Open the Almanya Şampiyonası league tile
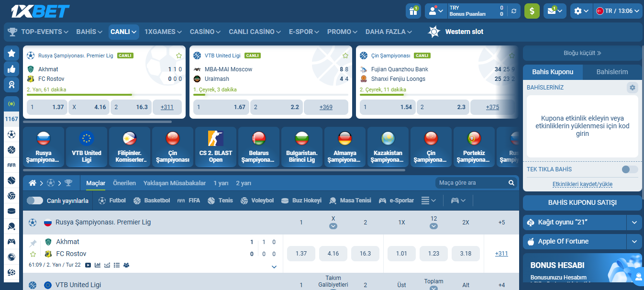 point(345,147)
